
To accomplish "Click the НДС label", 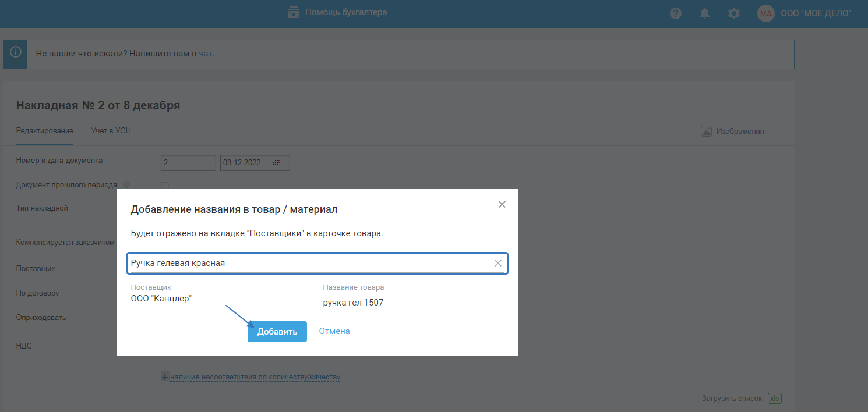I will tap(24, 346).
